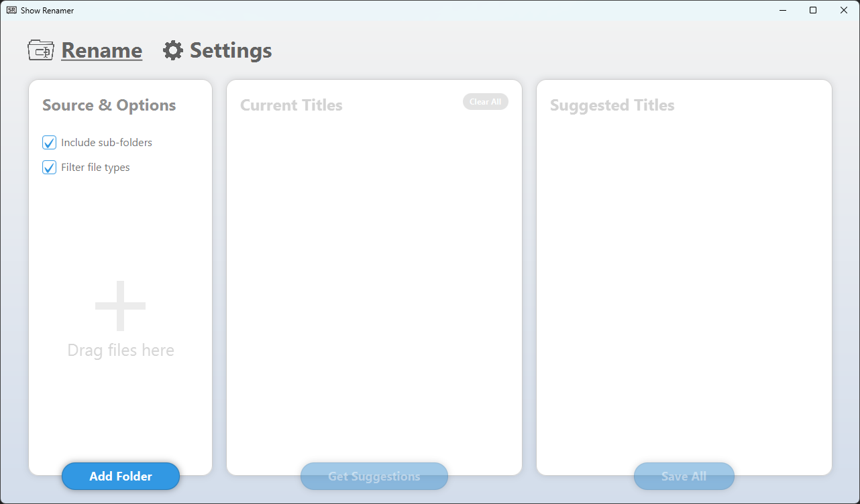Click the Drag files here area
The image size is (860, 504).
click(x=121, y=351)
